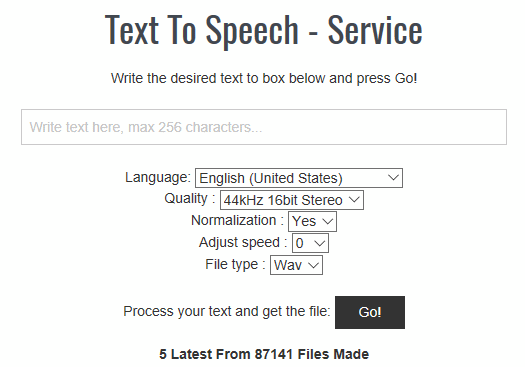Focus the 'Write text here' input box
This screenshot has height=367, width=525.
(264, 127)
